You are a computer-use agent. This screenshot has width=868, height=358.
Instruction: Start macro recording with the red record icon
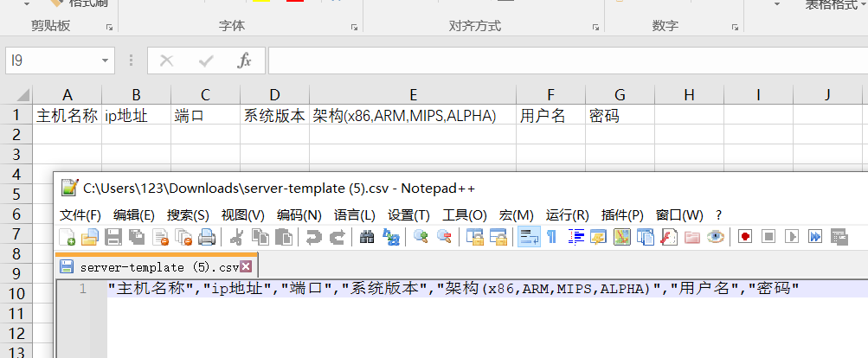click(744, 237)
